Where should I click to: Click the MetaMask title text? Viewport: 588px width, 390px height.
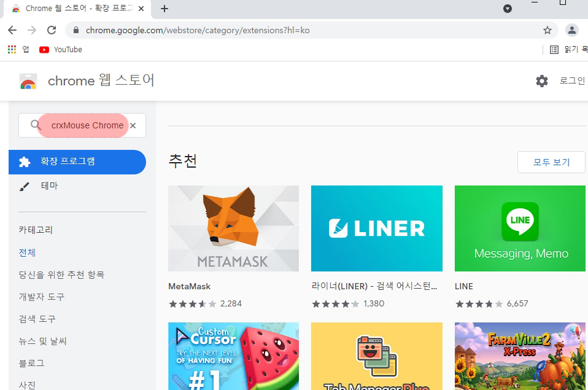click(x=190, y=286)
